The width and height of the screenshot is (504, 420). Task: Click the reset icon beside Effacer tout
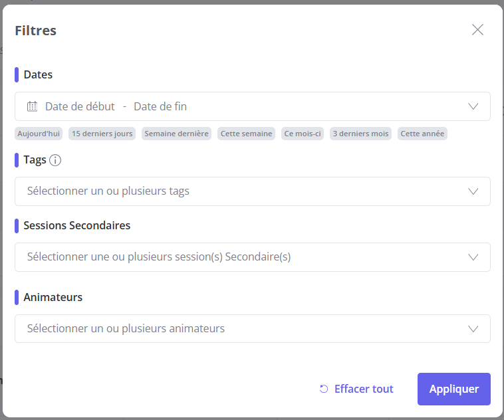(324, 389)
